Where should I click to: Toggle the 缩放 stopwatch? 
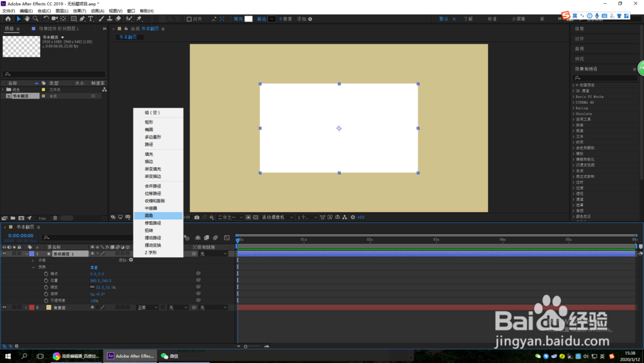click(x=46, y=288)
